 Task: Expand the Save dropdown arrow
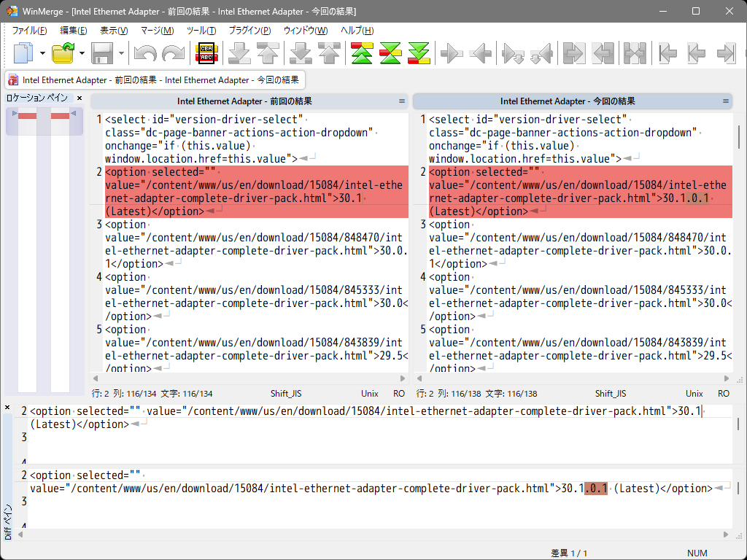121,52
